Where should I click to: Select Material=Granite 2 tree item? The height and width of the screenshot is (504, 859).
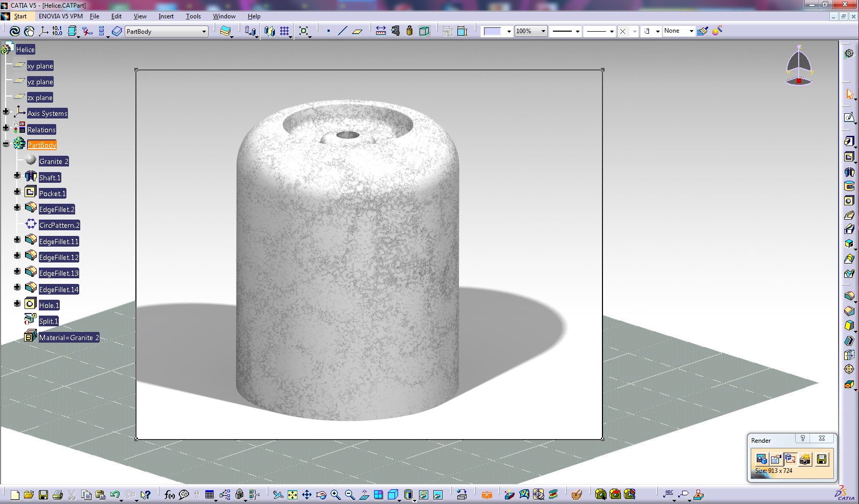point(69,338)
